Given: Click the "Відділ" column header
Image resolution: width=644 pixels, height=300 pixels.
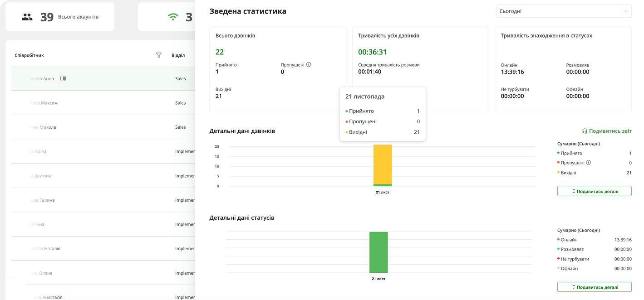Looking at the screenshot, I should pyautogui.click(x=181, y=55).
